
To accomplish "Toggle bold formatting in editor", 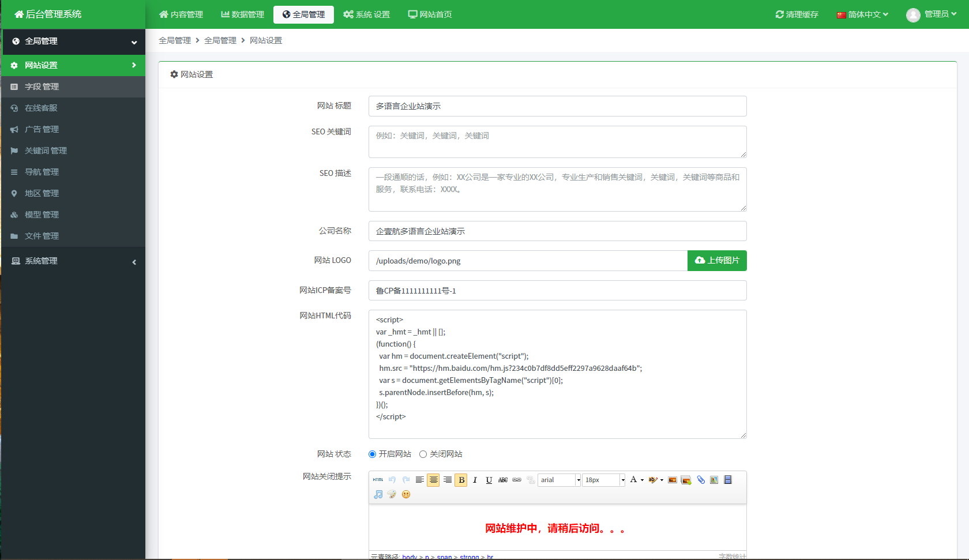I will (461, 480).
